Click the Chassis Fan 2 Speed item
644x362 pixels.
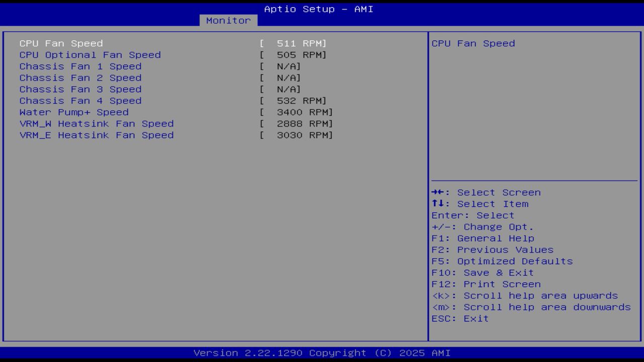pos(80,78)
